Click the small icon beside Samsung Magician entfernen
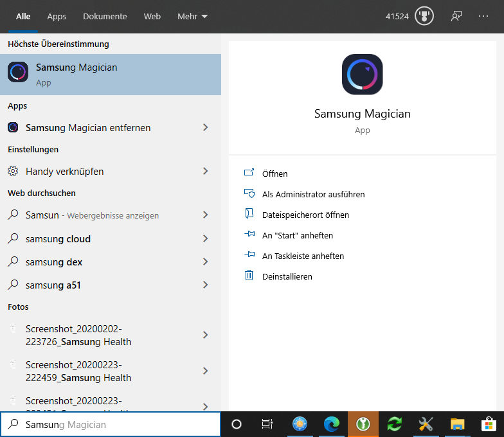504x437 pixels. 13,127
